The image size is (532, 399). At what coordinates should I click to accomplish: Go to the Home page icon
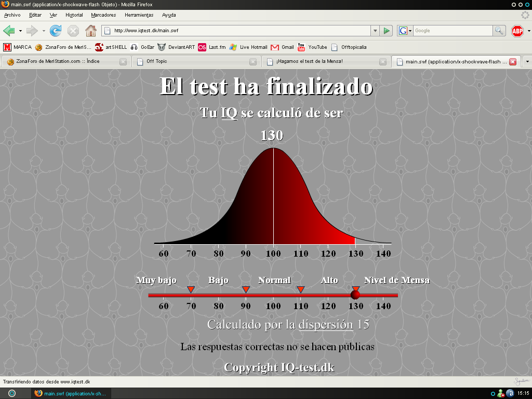pos(90,31)
